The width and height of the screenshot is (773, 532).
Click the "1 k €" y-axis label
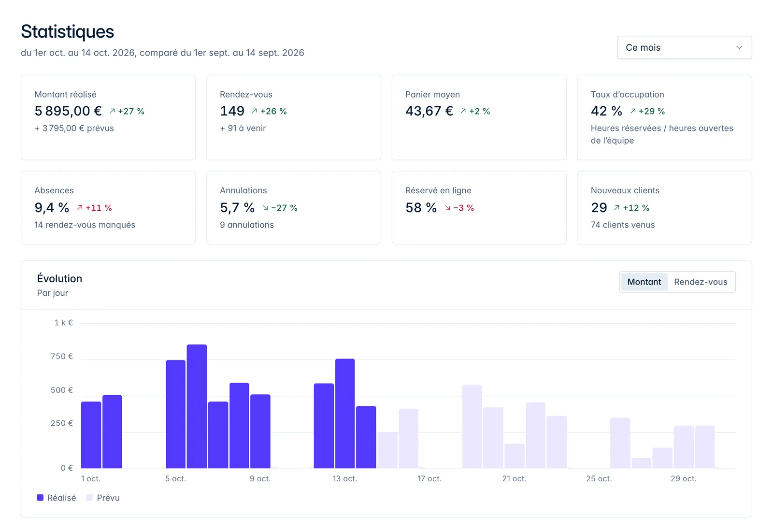point(64,323)
